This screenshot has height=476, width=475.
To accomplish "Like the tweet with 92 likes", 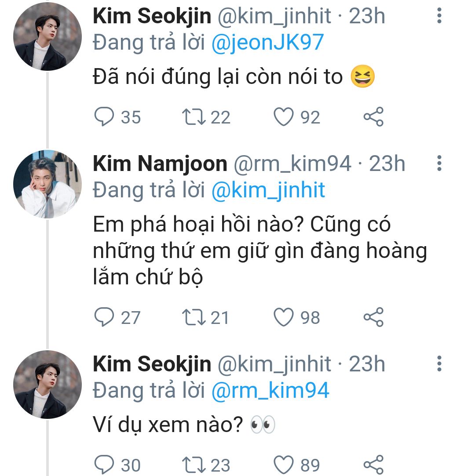I will coord(284,117).
